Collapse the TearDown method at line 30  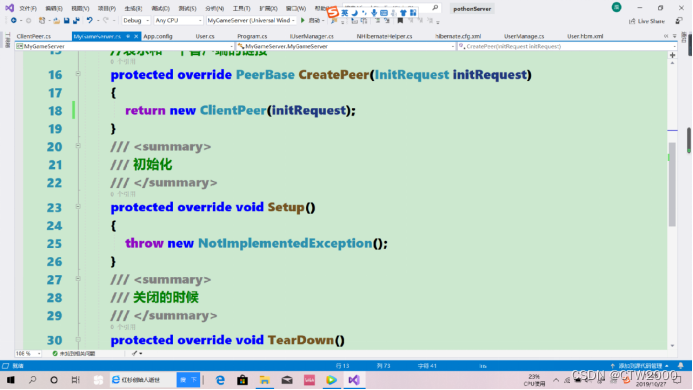[78, 339]
